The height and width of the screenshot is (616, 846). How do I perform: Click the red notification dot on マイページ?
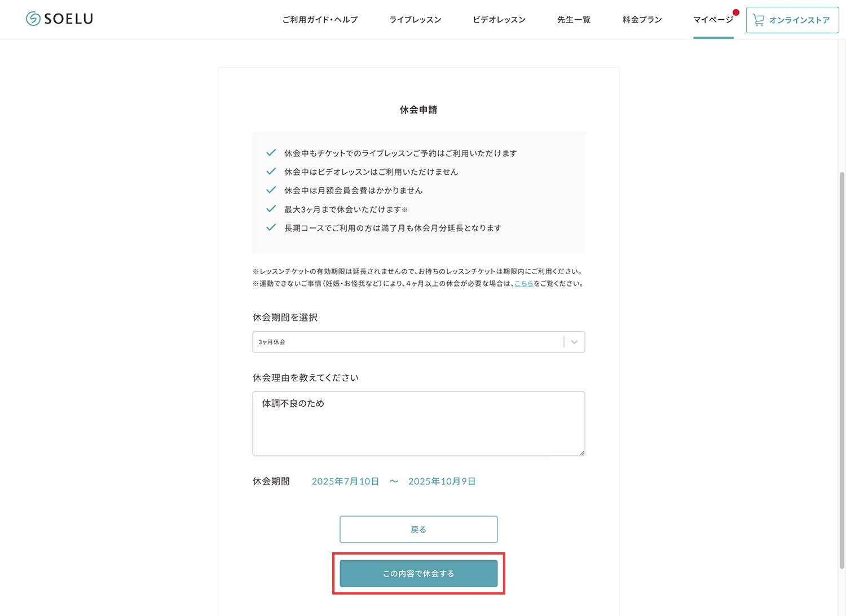[x=736, y=12]
